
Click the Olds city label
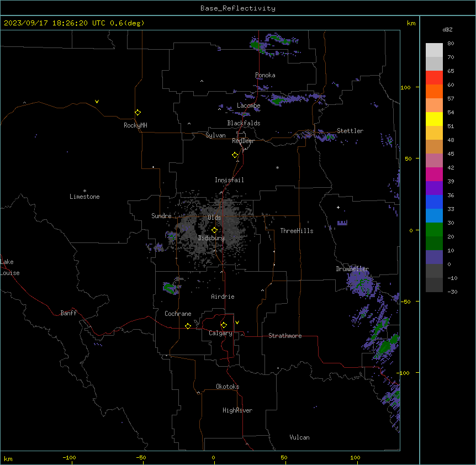point(214,218)
